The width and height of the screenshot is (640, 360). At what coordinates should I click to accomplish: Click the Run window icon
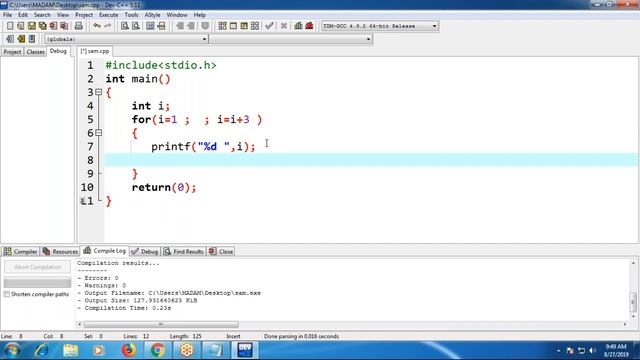tap(233, 26)
